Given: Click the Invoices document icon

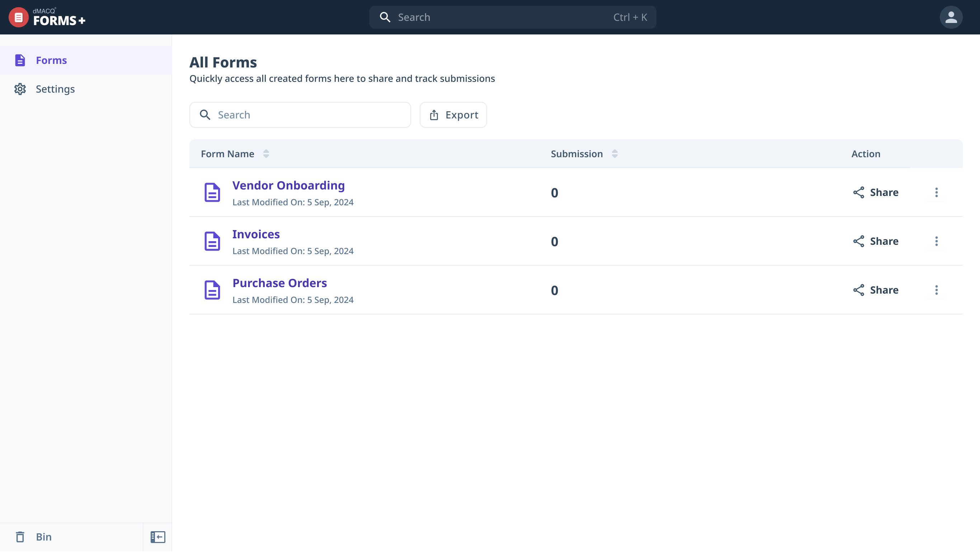Looking at the screenshot, I should click(x=212, y=241).
